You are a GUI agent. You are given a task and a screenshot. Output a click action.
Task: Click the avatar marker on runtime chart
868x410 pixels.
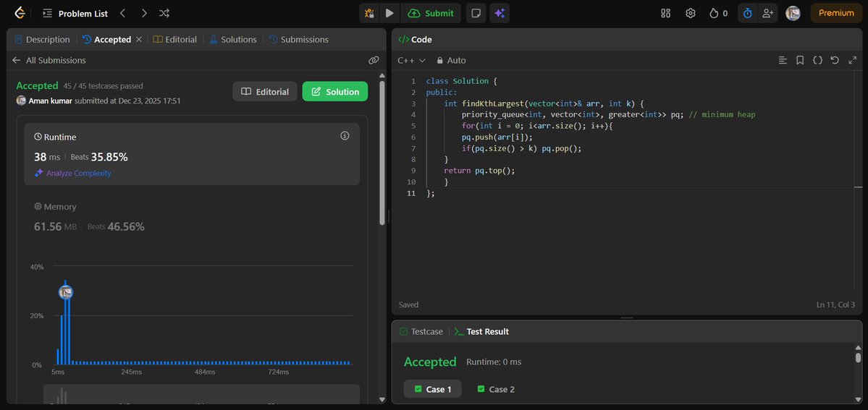(x=66, y=292)
